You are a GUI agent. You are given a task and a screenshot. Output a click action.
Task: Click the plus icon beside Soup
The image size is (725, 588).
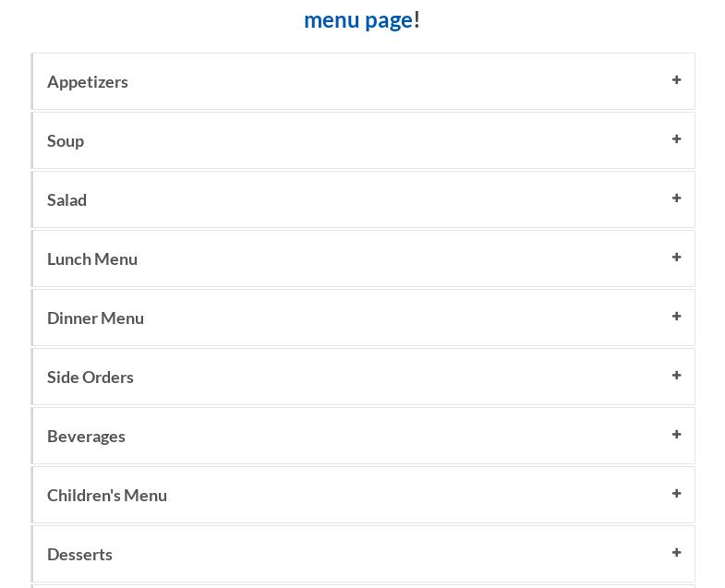click(x=676, y=139)
